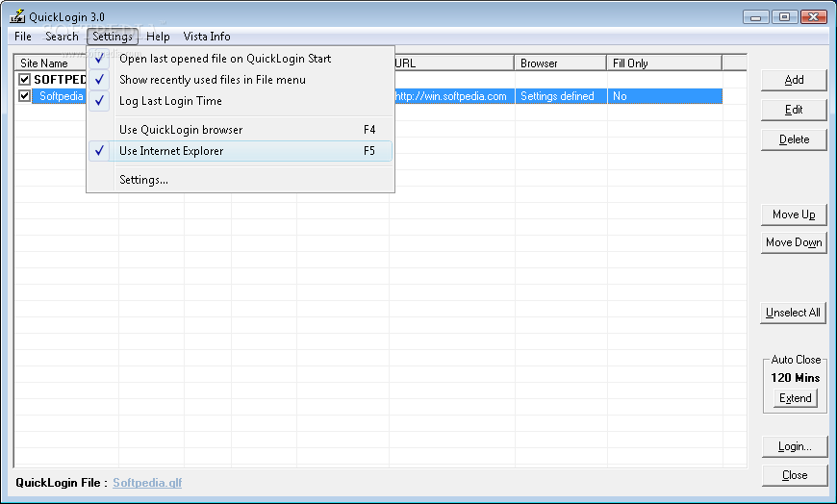Uncheck the SOFTPED group checkbox
The image size is (837, 504).
tap(25, 80)
